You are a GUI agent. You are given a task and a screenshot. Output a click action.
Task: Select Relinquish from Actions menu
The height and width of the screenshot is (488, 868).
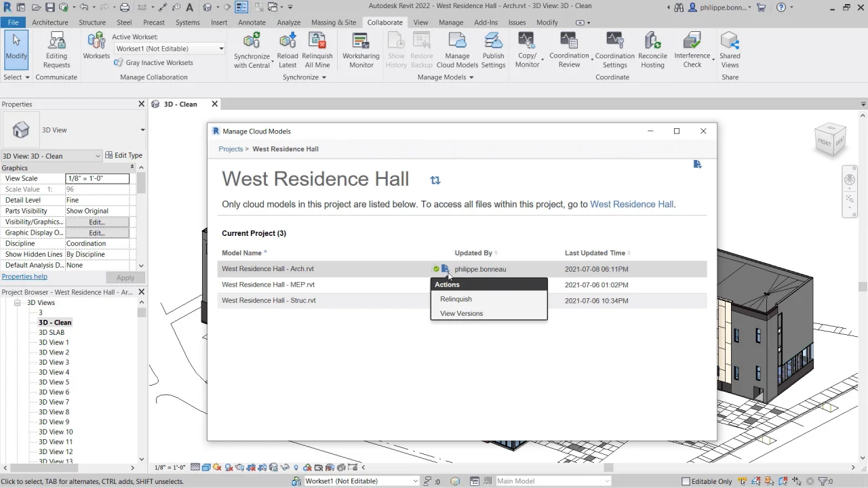(456, 299)
